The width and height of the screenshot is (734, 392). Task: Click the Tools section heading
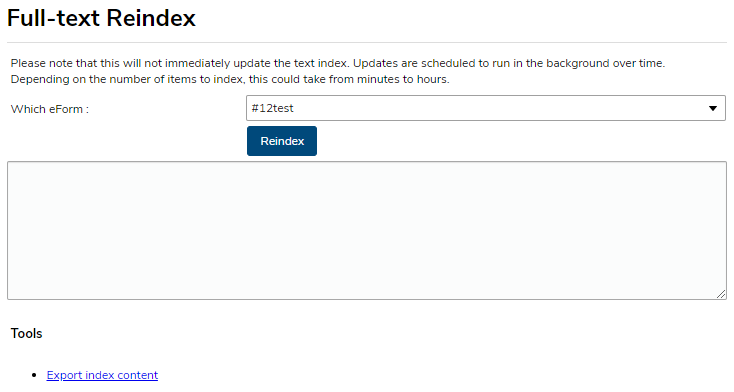coord(26,333)
